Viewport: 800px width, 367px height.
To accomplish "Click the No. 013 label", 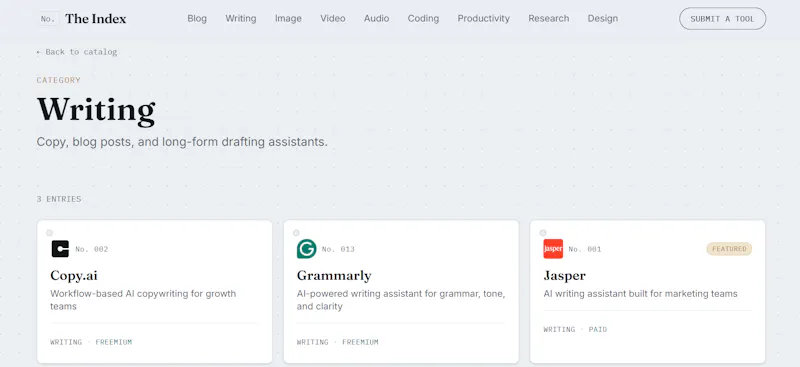I will (338, 249).
